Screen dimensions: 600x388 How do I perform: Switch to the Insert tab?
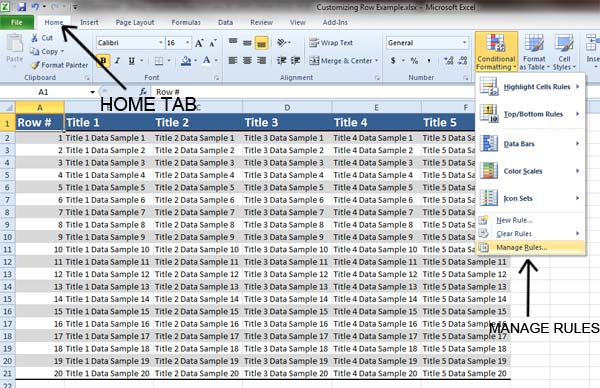pos(89,22)
